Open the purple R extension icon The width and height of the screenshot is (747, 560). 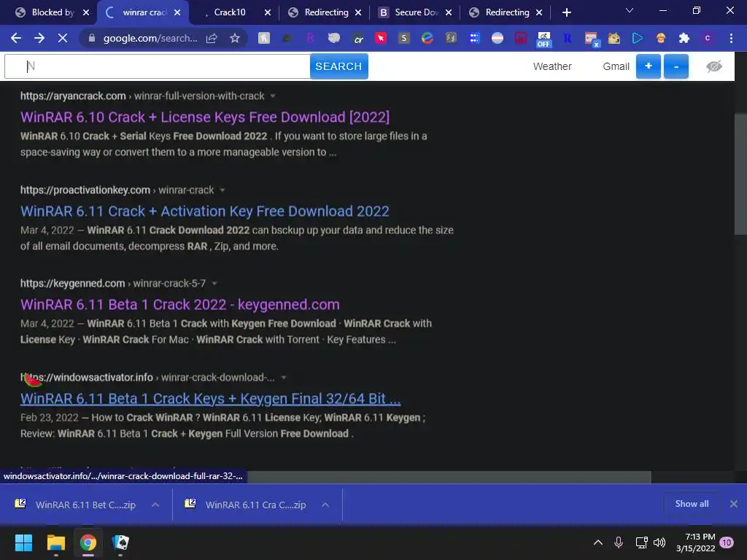click(311, 38)
